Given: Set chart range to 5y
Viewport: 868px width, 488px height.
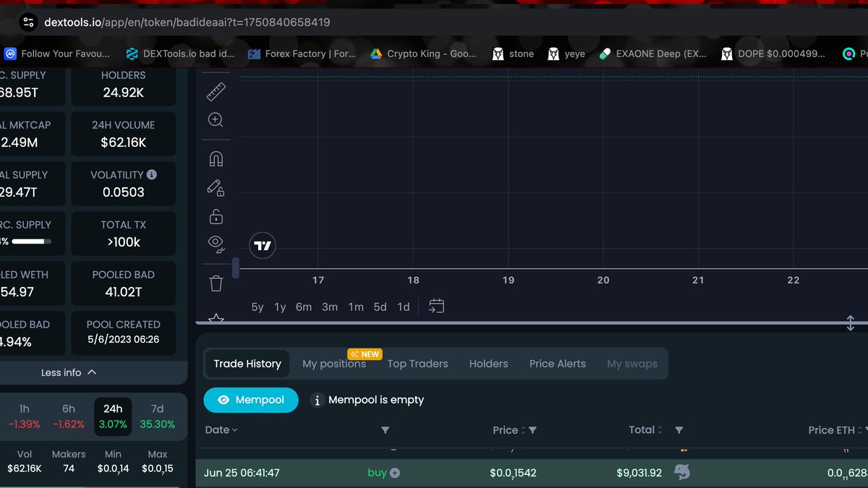Looking at the screenshot, I should click(x=258, y=307).
